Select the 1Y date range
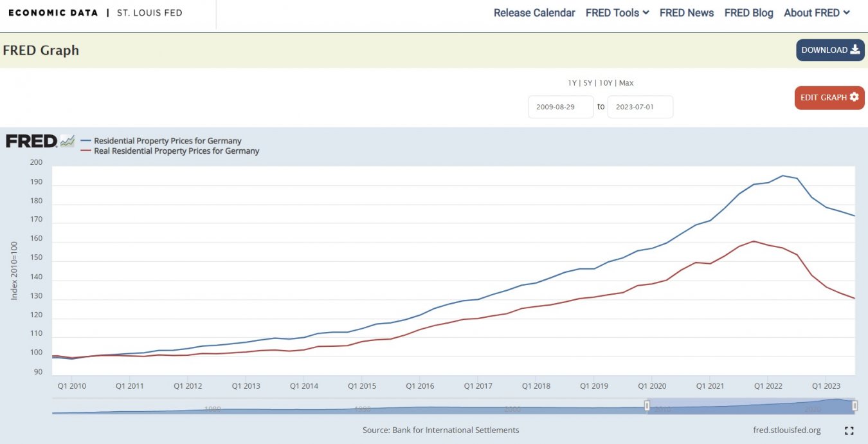Screen dimensions: 868x444 click(x=572, y=83)
